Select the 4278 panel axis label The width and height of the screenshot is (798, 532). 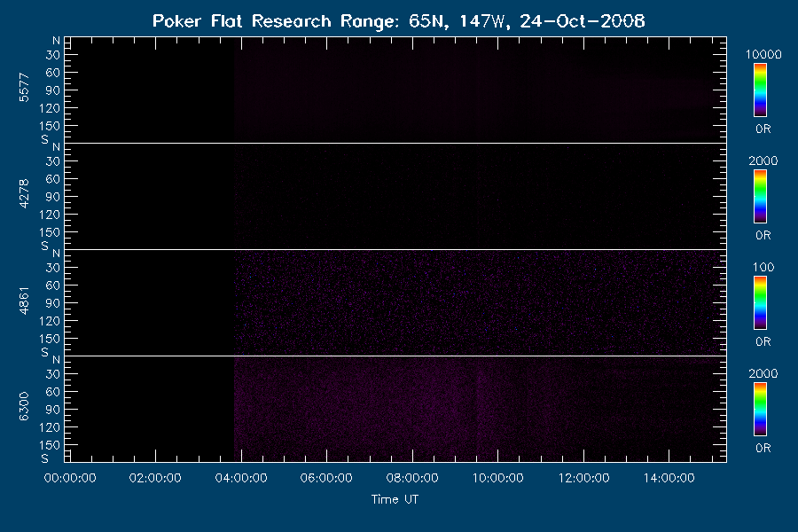[x=24, y=194]
